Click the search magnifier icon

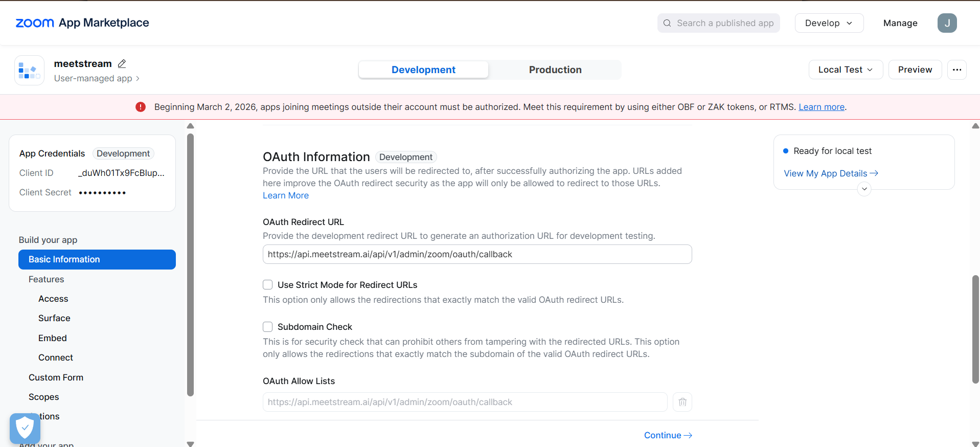[667, 23]
